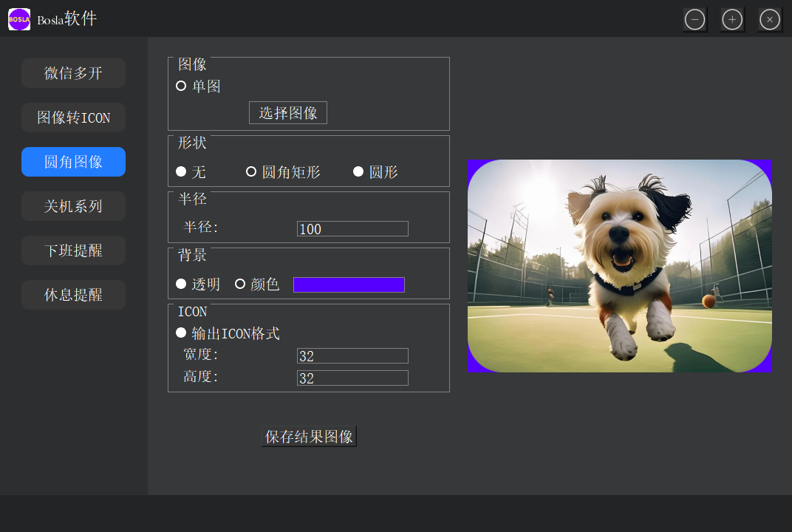Open the 休息提醒 sidebar section

(73, 295)
